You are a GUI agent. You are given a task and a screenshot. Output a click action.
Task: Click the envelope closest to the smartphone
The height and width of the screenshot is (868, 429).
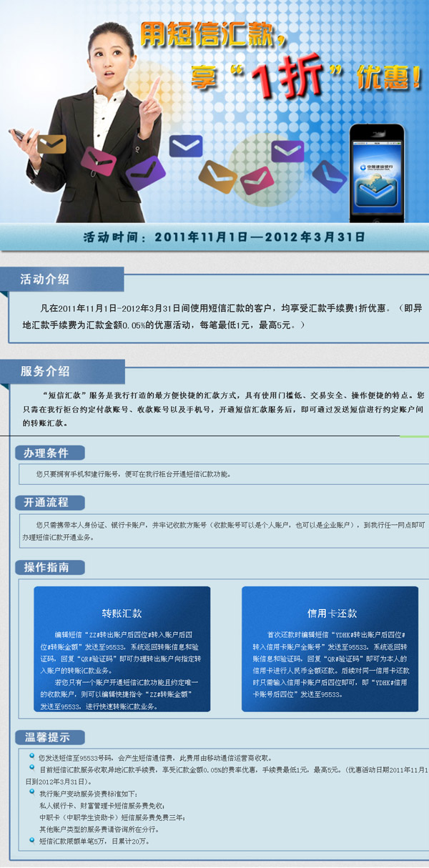329,174
